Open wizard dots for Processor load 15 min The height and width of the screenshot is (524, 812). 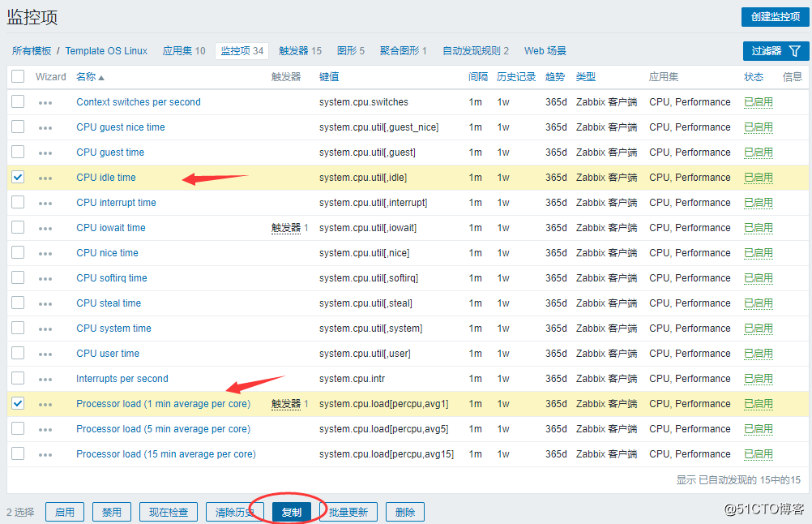coord(45,454)
